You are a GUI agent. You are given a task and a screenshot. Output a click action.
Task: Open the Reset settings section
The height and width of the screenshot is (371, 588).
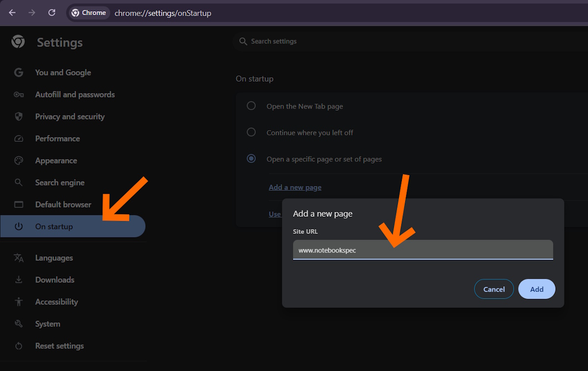[59, 346]
